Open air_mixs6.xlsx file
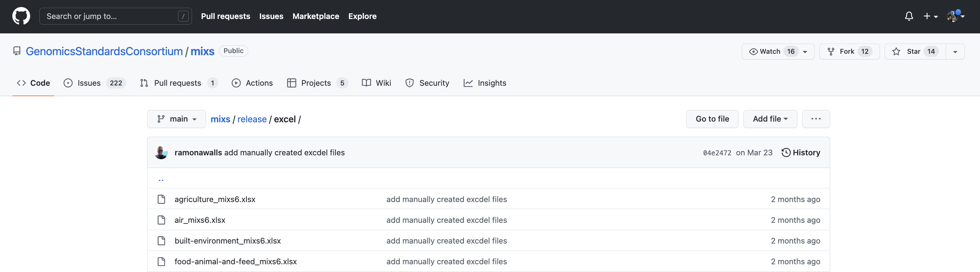 coord(200,220)
